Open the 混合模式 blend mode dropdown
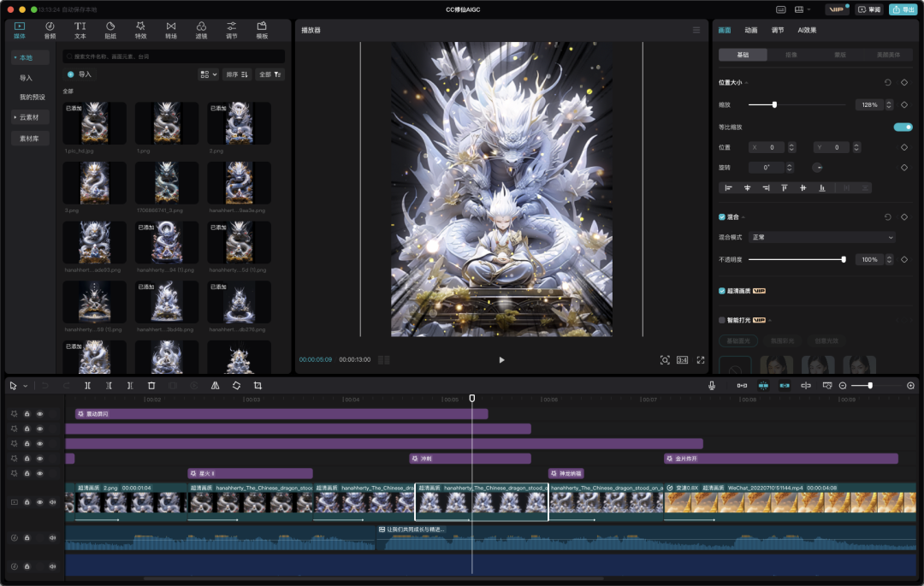Viewport: 924px width, 586px height. (x=822, y=237)
